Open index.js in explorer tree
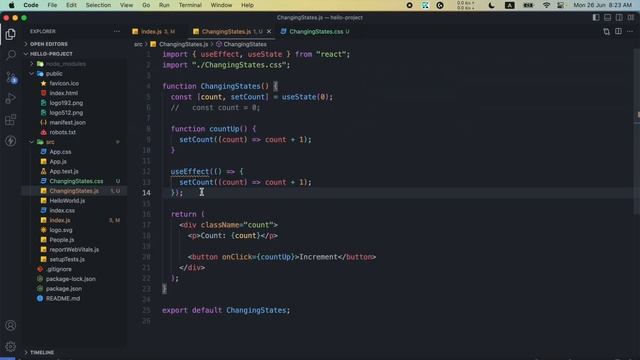This screenshot has height=360, width=640. point(60,220)
